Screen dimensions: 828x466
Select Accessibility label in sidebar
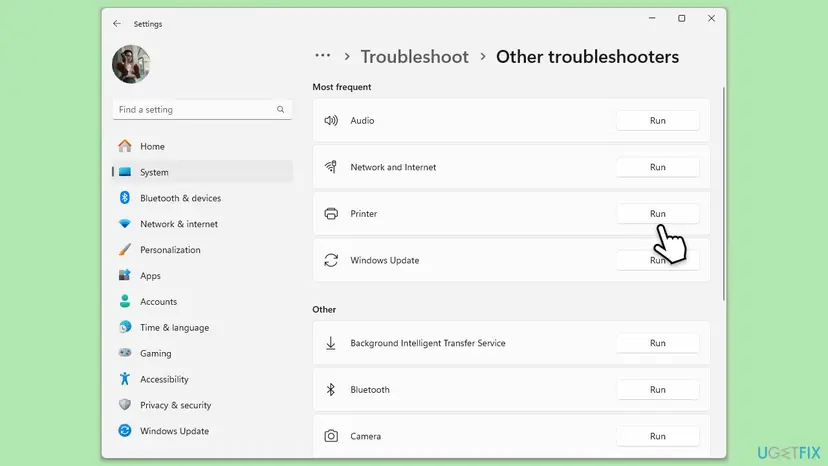click(x=164, y=379)
